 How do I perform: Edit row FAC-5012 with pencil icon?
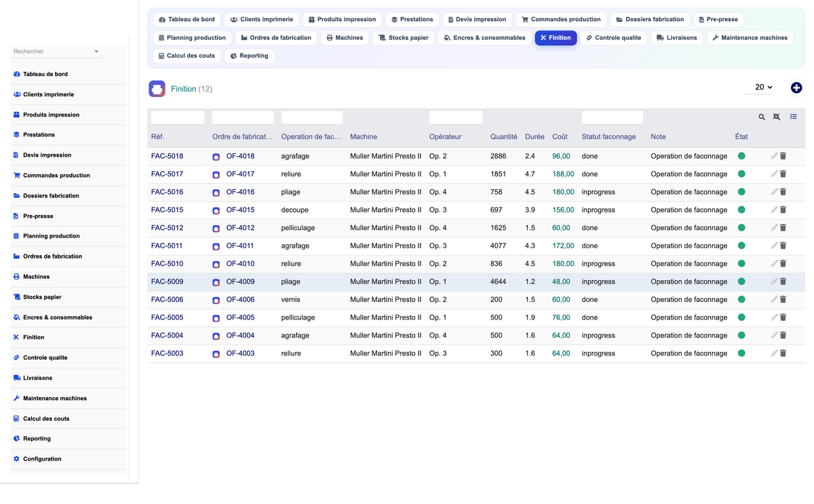[774, 228]
